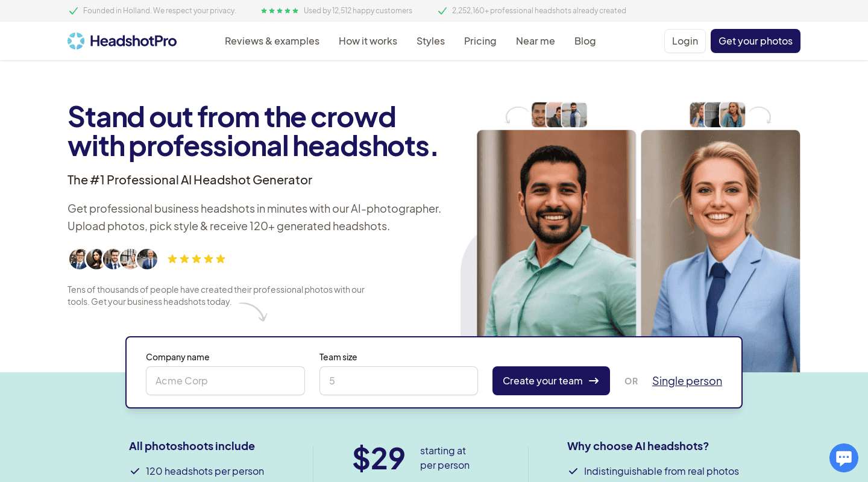This screenshot has height=482, width=868.
Task: Open the live chat bubble icon
Action: pos(844,458)
